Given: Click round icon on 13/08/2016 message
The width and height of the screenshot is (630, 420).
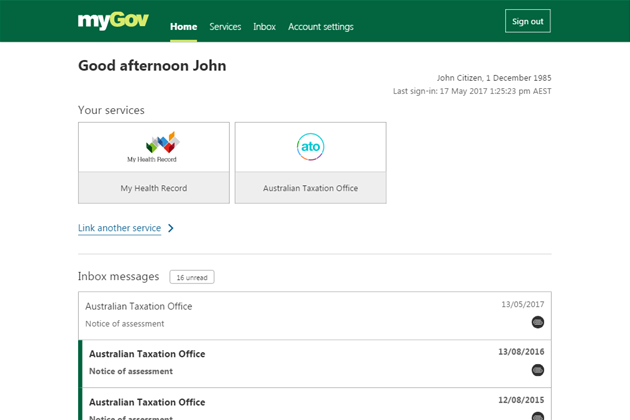Looking at the screenshot, I should click(x=538, y=370).
